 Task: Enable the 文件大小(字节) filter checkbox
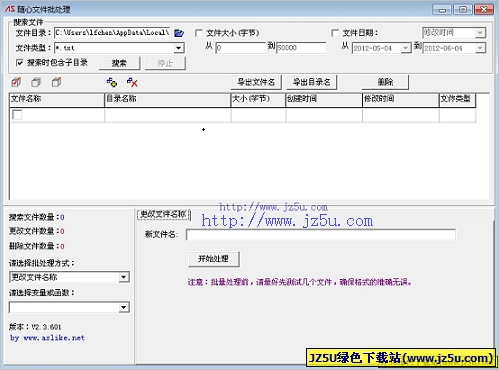[199, 33]
